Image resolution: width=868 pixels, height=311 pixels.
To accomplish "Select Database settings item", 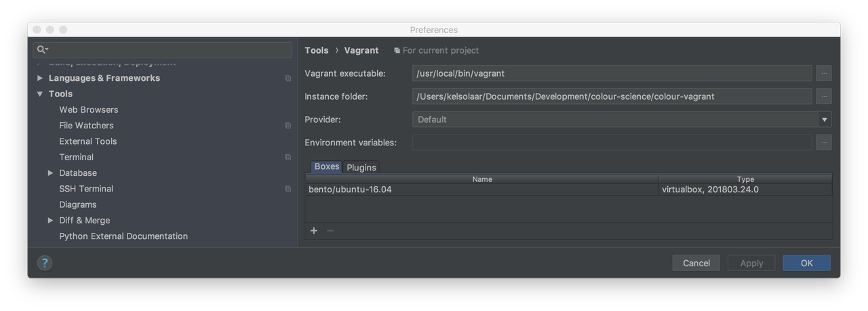I will (78, 173).
